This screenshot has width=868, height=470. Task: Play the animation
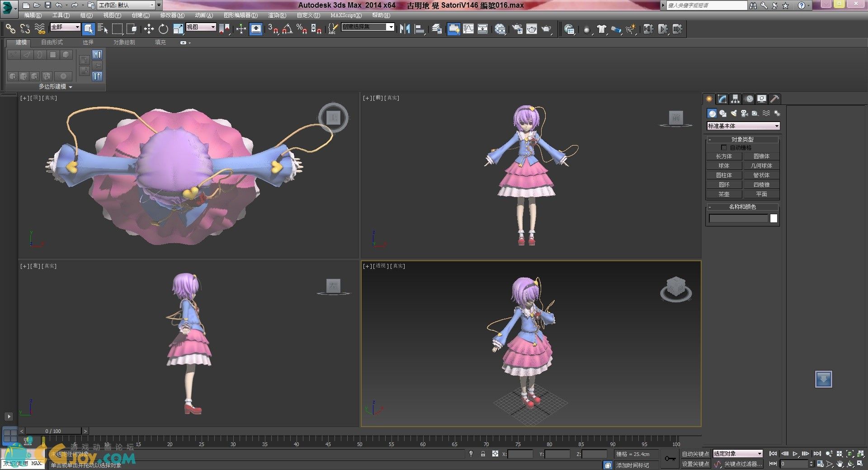coord(795,454)
